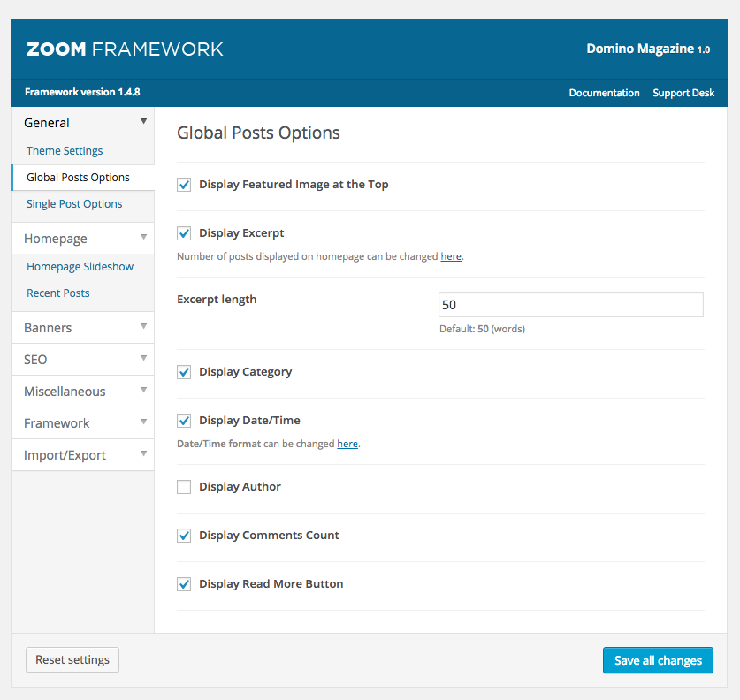This screenshot has width=740, height=700.
Task: Uncheck Display Featured Image at the Top
Action: [x=184, y=185]
